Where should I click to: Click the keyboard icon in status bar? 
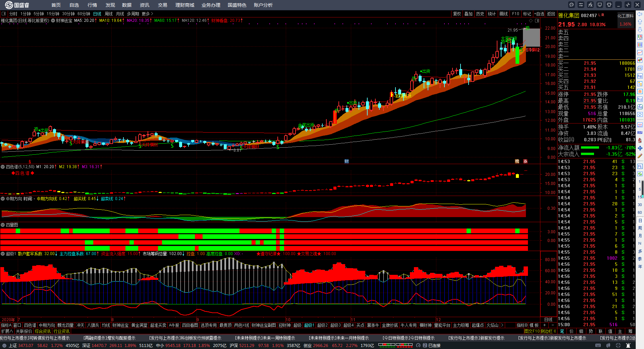pos(598,345)
